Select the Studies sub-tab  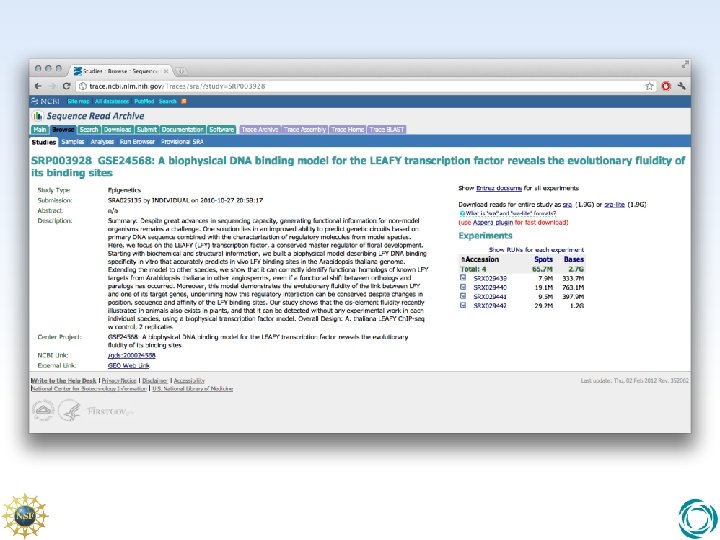tap(44, 142)
